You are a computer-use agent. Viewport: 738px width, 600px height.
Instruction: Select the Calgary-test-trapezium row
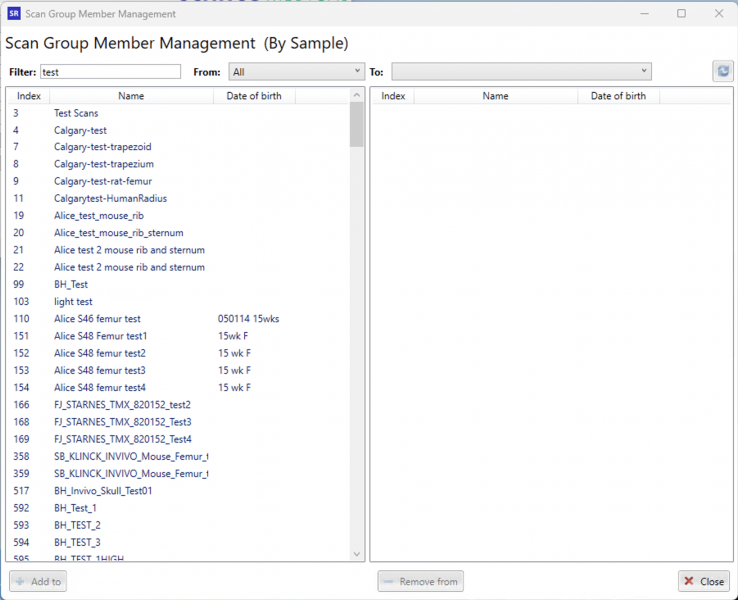pos(179,164)
